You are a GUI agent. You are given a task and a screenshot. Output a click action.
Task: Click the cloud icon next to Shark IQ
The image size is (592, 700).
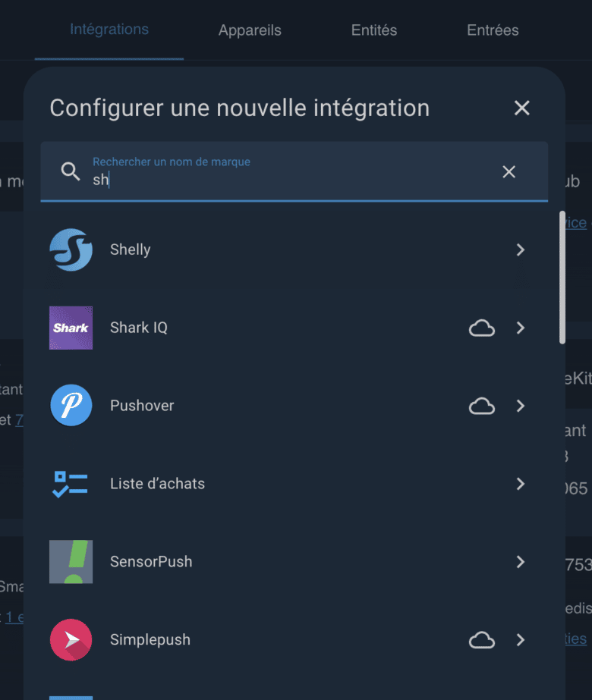pyautogui.click(x=481, y=328)
